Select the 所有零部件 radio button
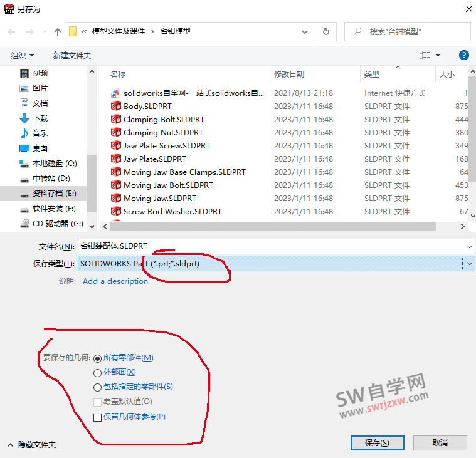Image resolution: width=476 pixels, height=458 pixels. 97,358
